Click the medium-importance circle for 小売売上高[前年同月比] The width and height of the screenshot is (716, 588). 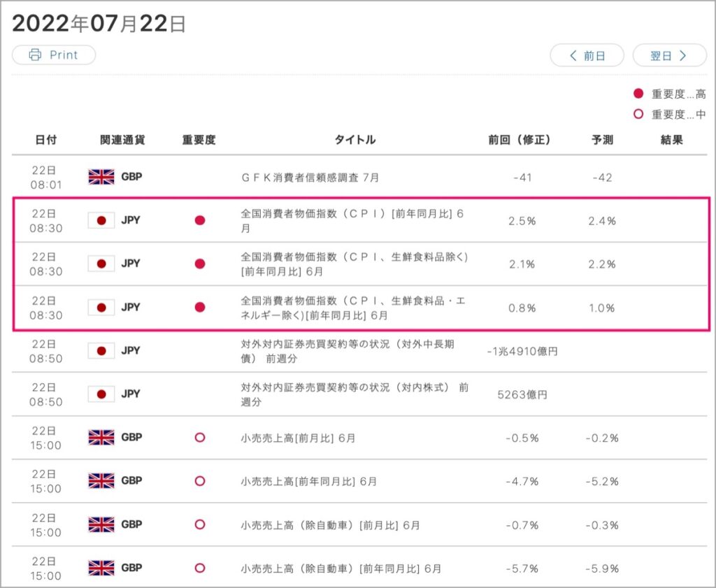click(x=199, y=481)
